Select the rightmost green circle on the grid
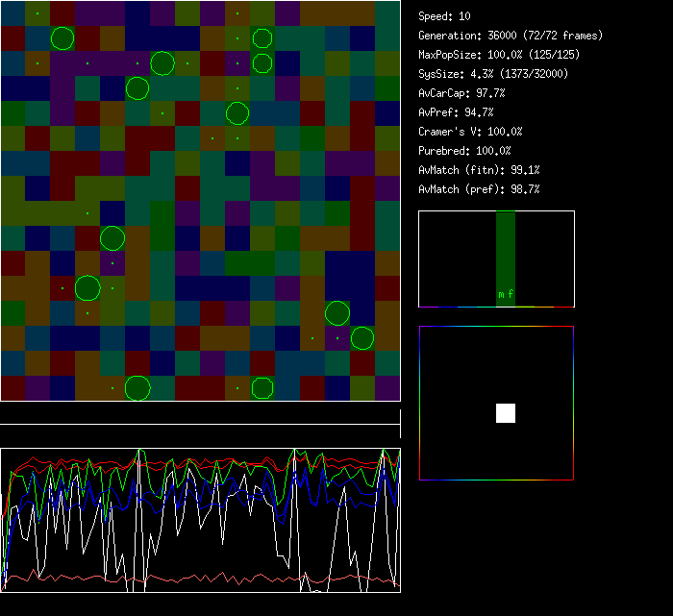Screen dimensions: 673x616 tap(361, 338)
